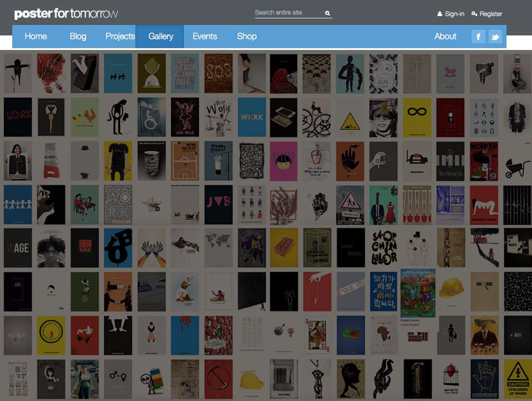Open the chicken and chicks poster
This screenshot has width=532, height=401.
(84, 117)
